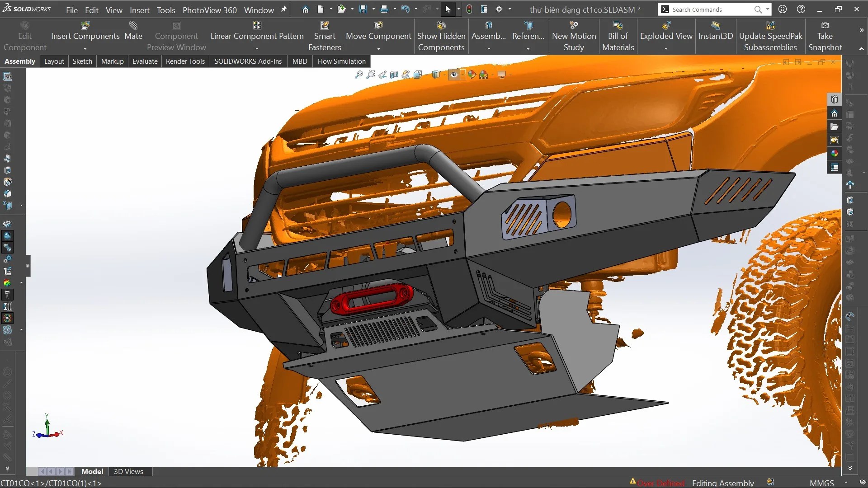This screenshot has height=488, width=868.
Task: Expand Insert Components dropdown arrow
Action: pos(85,48)
